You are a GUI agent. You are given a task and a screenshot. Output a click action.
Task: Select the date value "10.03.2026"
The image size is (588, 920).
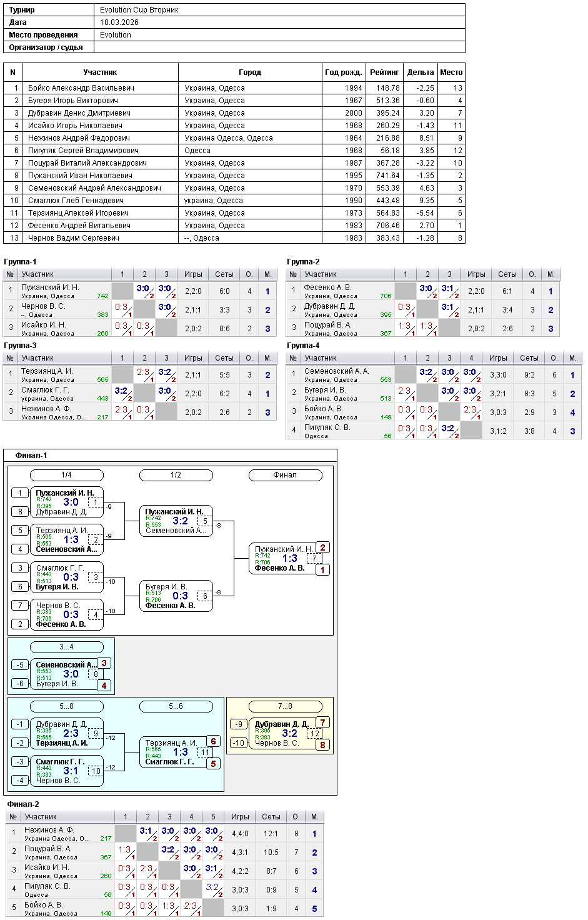click(x=119, y=22)
